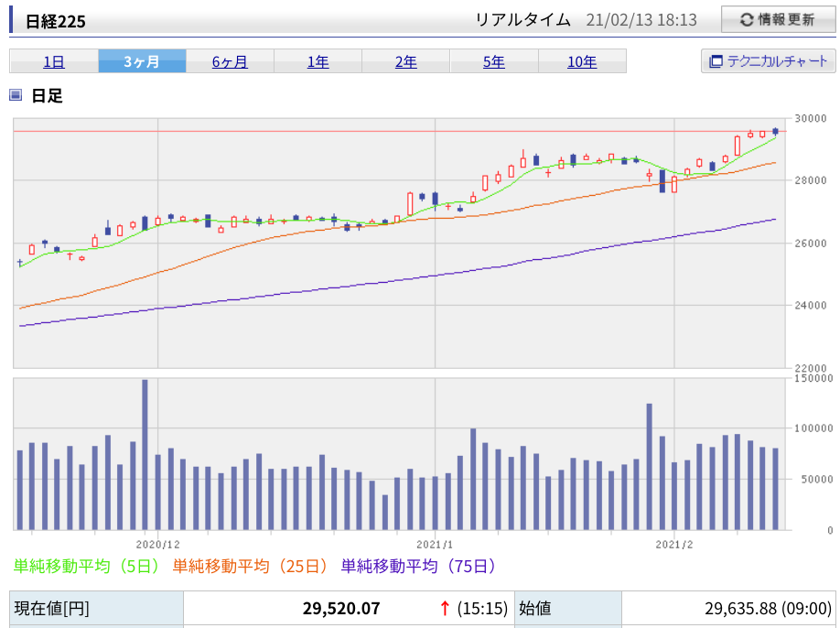The width and height of the screenshot is (840, 628).
Task: Click the 30000 price axis label
Action: coord(811,118)
